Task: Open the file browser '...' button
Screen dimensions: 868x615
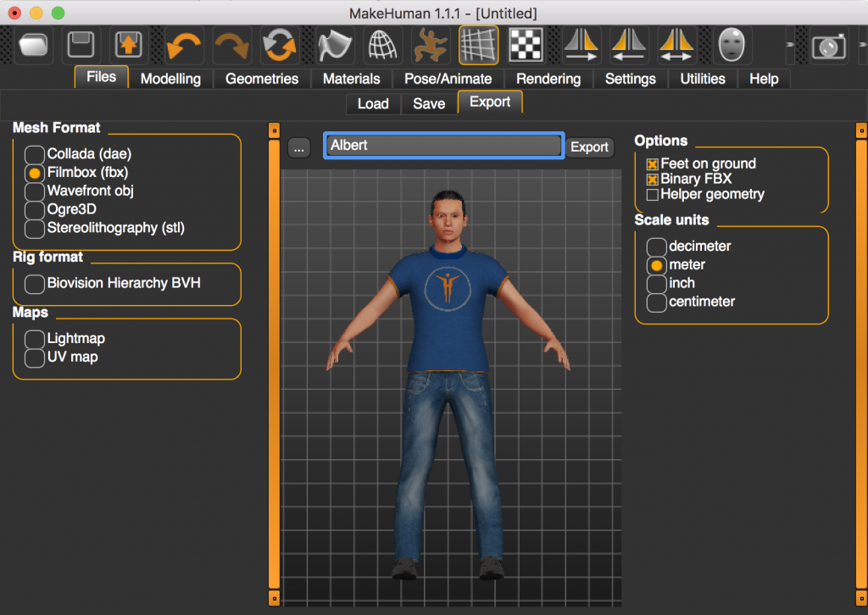Action: 298,147
